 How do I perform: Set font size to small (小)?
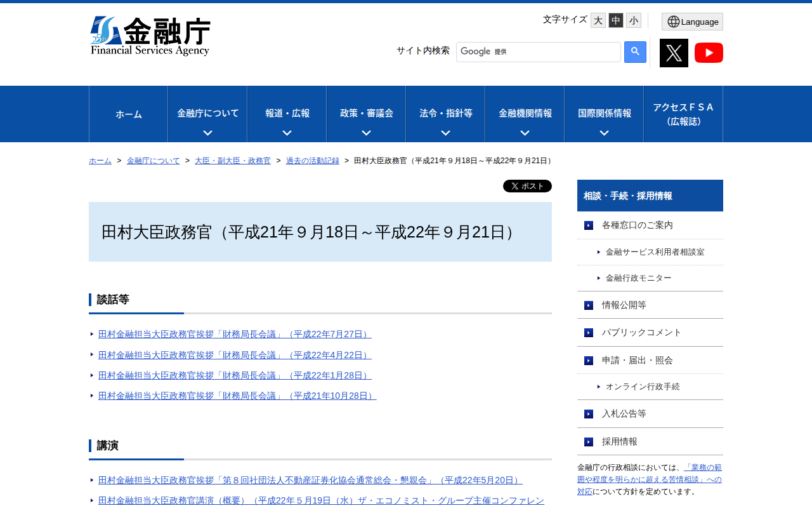(633, 20)
